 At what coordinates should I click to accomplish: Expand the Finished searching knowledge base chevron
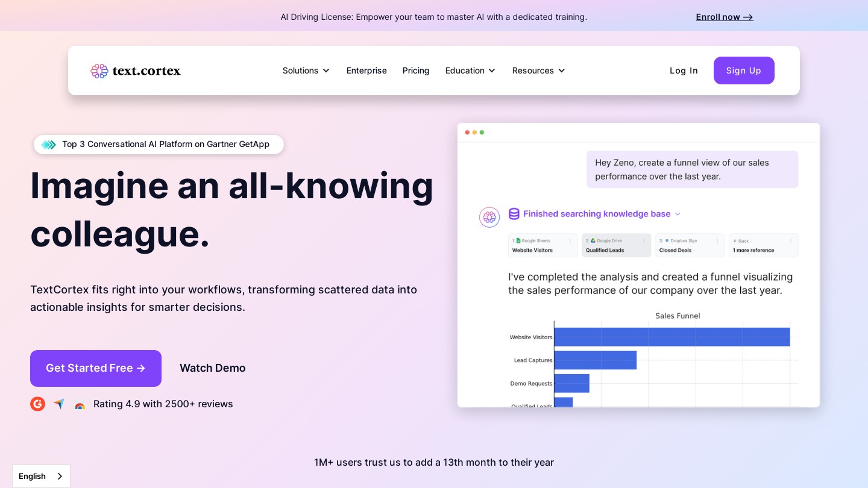click(678, 214)
